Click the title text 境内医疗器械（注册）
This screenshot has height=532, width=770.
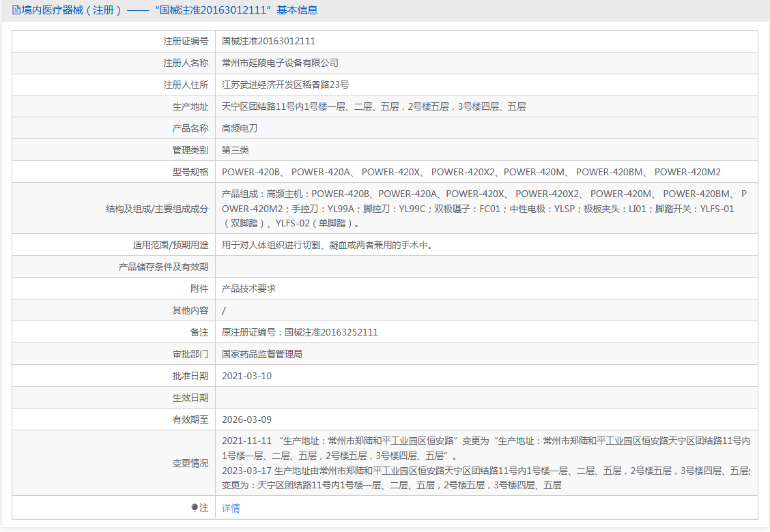[x=72, y=10]
